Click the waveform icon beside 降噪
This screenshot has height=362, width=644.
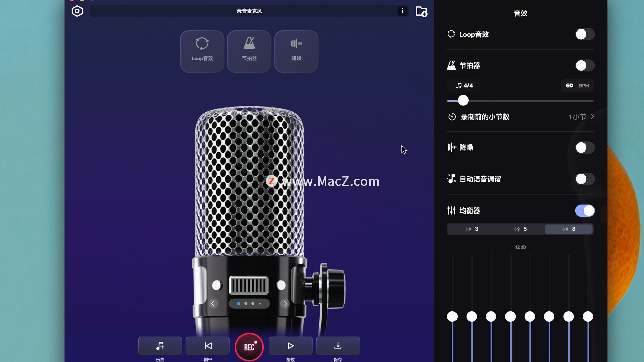(x=451, y=147)
